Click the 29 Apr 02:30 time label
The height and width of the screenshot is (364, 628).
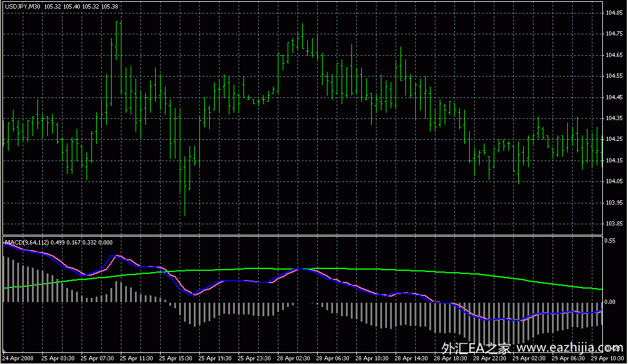[x=529, y=358]
